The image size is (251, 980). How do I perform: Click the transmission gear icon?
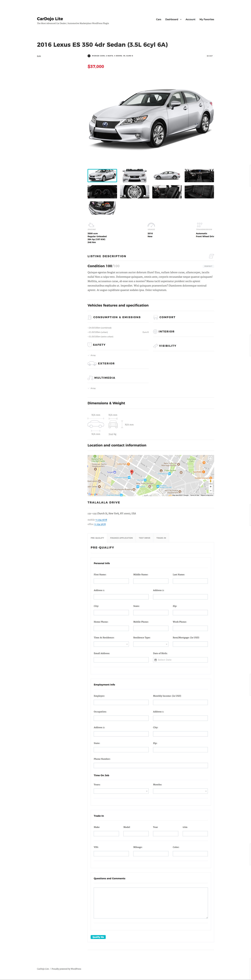(x=200, y=225)
